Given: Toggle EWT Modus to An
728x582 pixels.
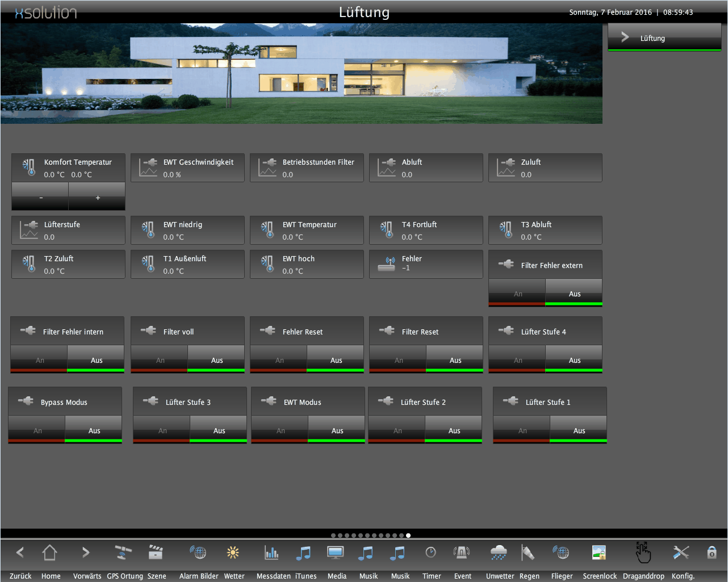Looking at the screenshot, I should point(279,430).
